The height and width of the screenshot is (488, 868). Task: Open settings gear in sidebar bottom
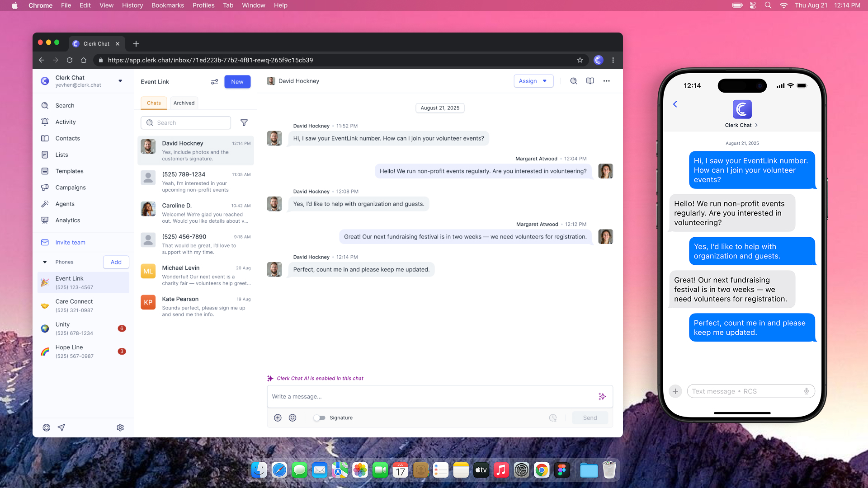pyautogui.click(x=120, y=427)
